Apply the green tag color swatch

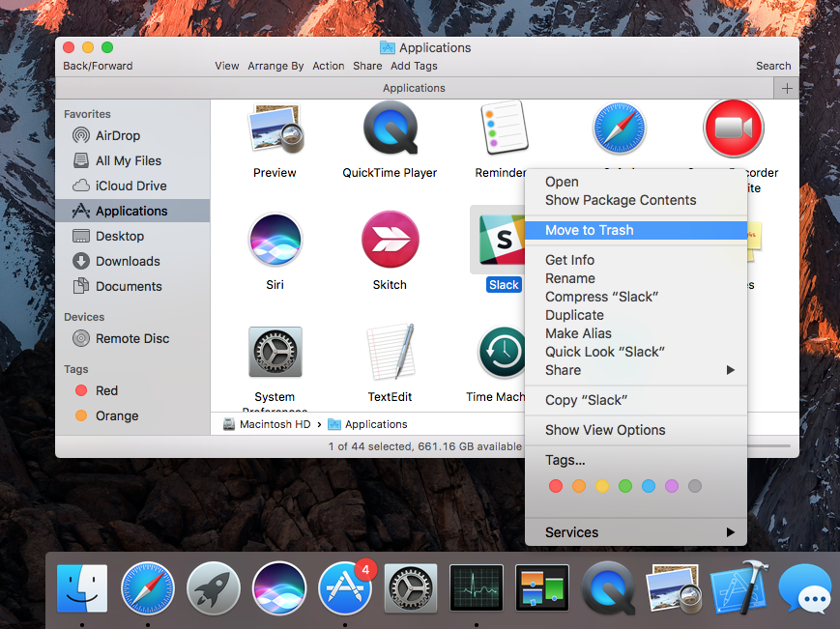624,486
